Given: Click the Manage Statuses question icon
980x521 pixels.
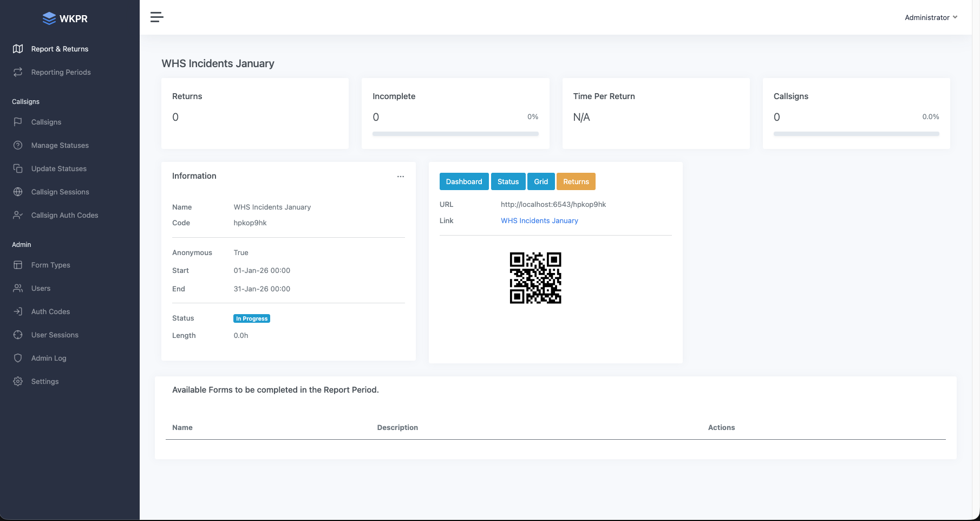Looking at the screenshot, I should [x=18, y=145].
